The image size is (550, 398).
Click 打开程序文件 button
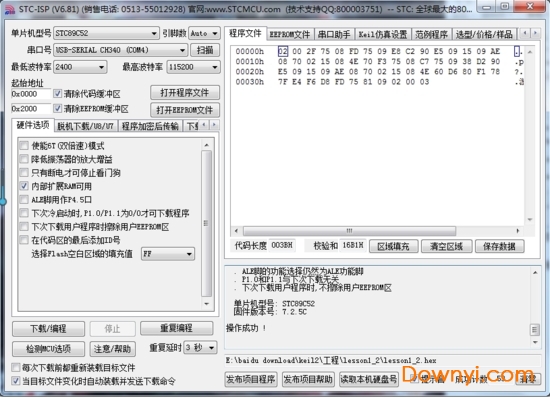(x=185, y=93)
